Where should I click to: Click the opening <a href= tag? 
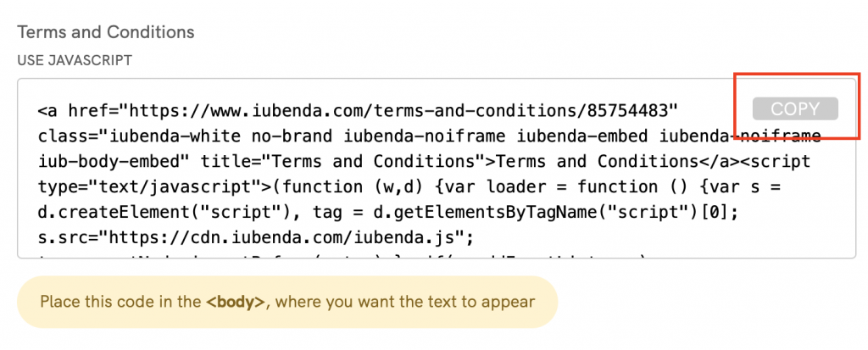[x=74, y=110]
